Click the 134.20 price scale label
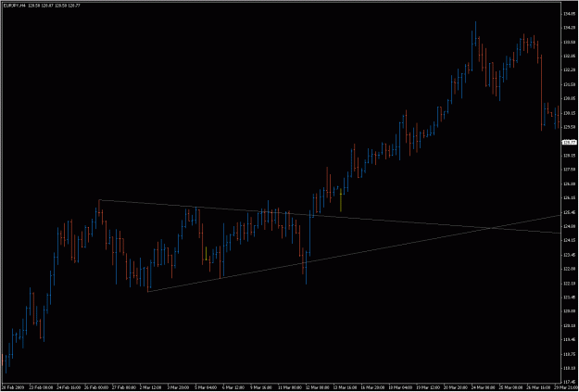 coord(569,28)
